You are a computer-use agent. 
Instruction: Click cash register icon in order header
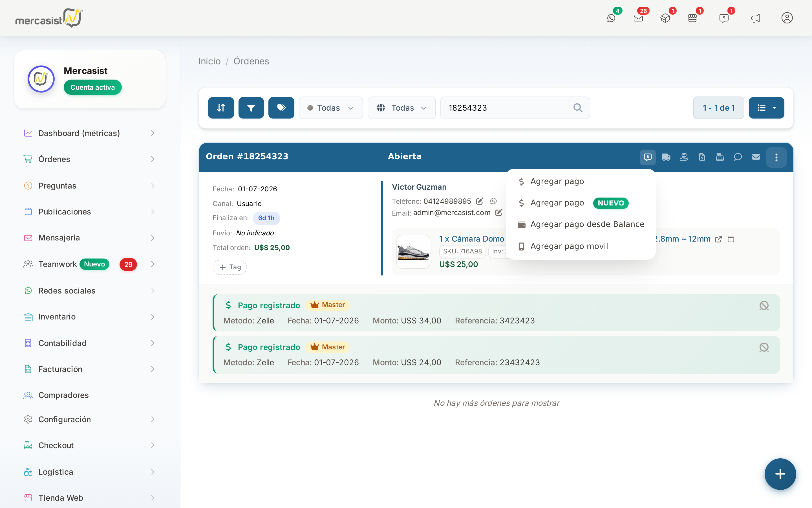point(720,157)
